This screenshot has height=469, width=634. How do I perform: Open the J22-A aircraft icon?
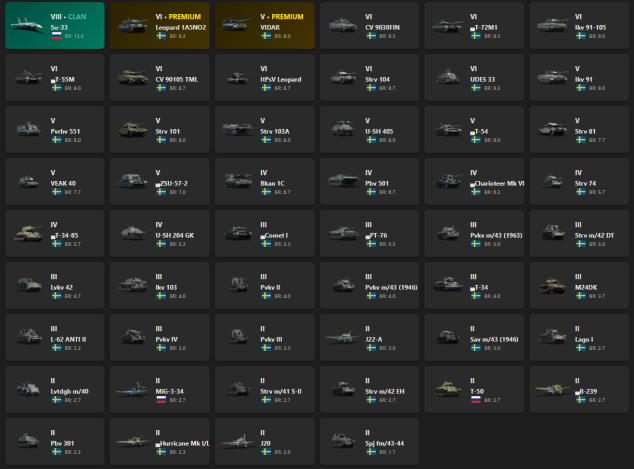342,337
